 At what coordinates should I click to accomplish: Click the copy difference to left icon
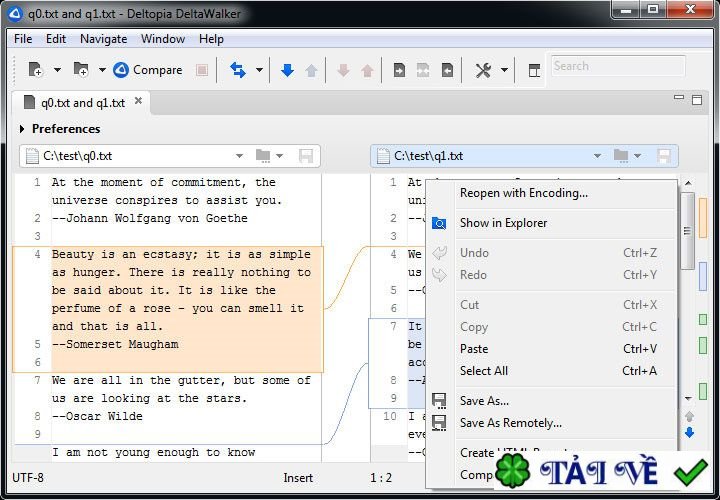(x=447, y=70)
